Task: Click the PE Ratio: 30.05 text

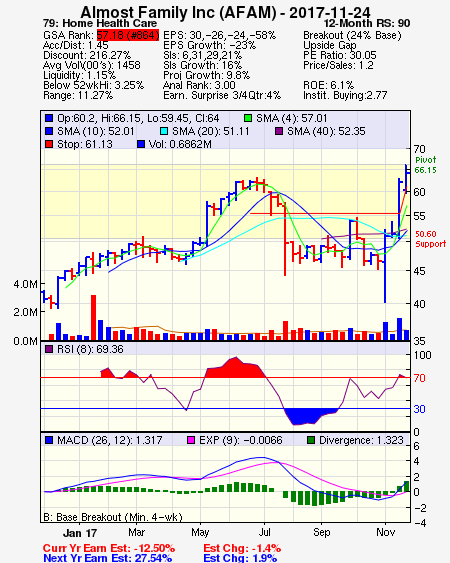Action: click(340, 55)
